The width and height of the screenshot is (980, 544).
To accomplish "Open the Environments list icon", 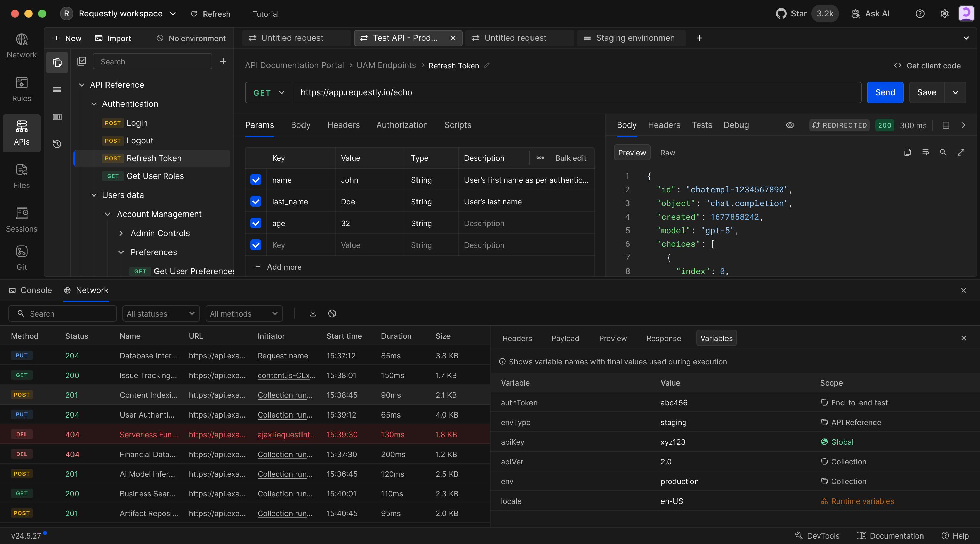I will point(57,90).
